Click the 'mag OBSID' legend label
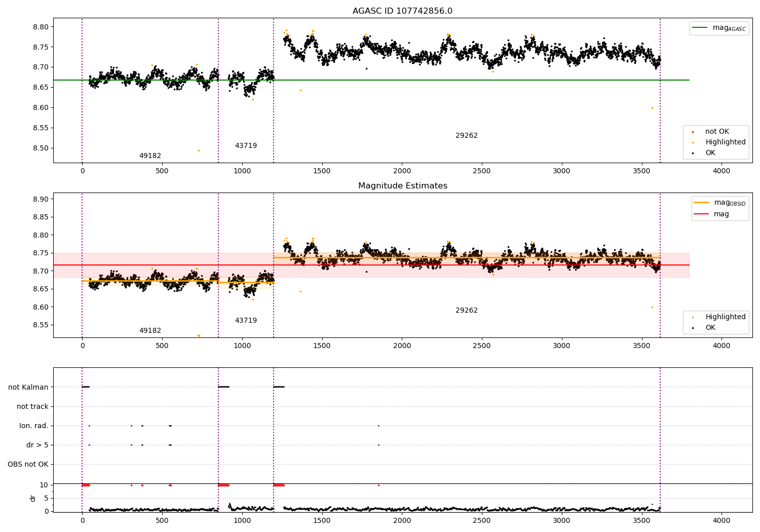Viewport: 760px width, 532px height. [x=730, y=203]
